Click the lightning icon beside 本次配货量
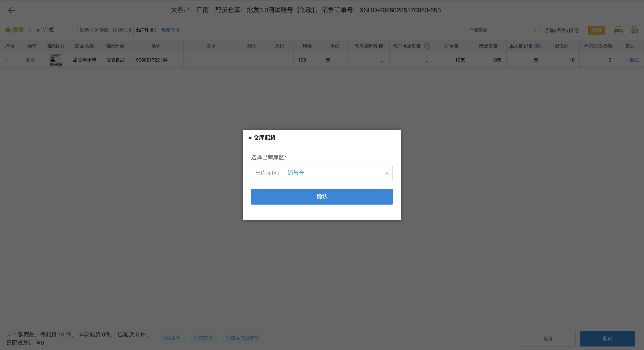 pos(537,46)
